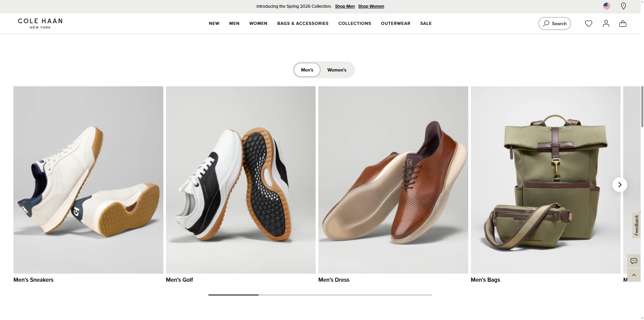This screenshot has height=320, width=644.
Task: Open the Feedback side tab
Action: (x=636, y=225)
